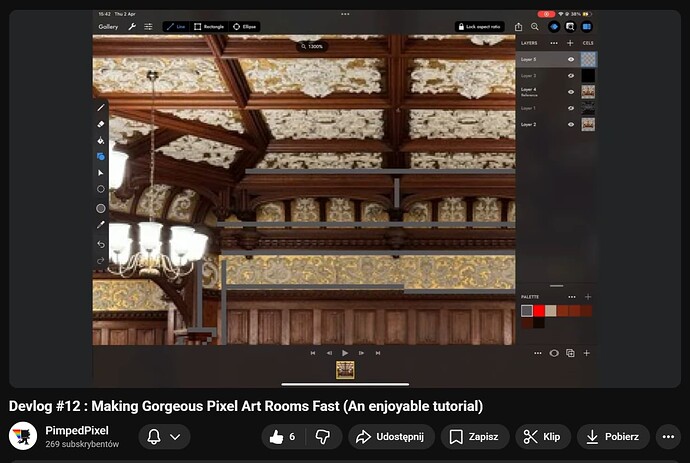This screenshot has height=463, width=690.
Task: Toggle visibility of Layer 4 Reference
Action: coord(571,92)
